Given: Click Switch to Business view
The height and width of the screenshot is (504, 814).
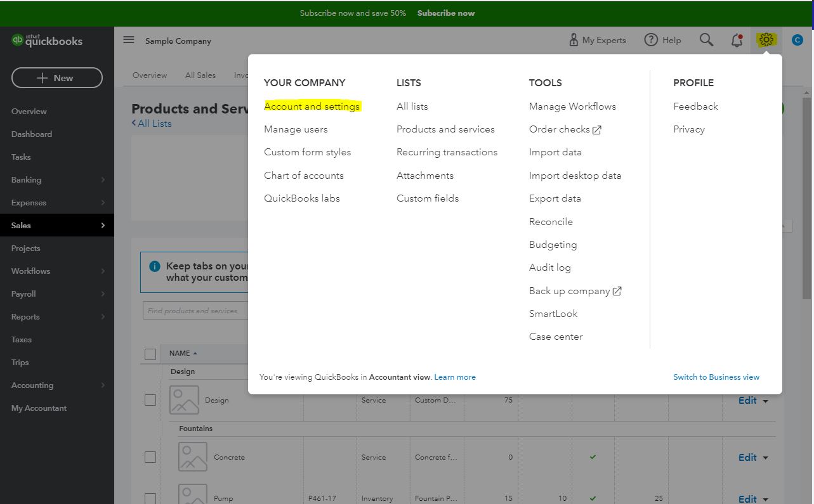Looking at the screenshot, I should point(716,377).
